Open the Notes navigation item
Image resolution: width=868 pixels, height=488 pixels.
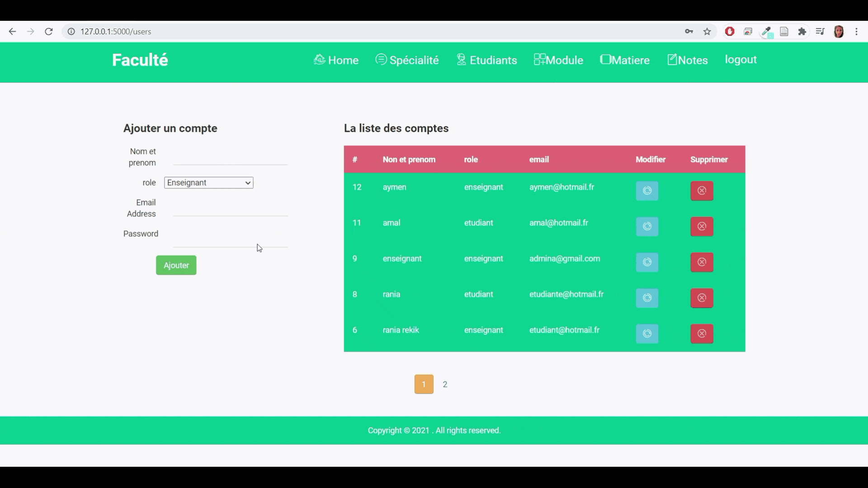coord(688,60)
